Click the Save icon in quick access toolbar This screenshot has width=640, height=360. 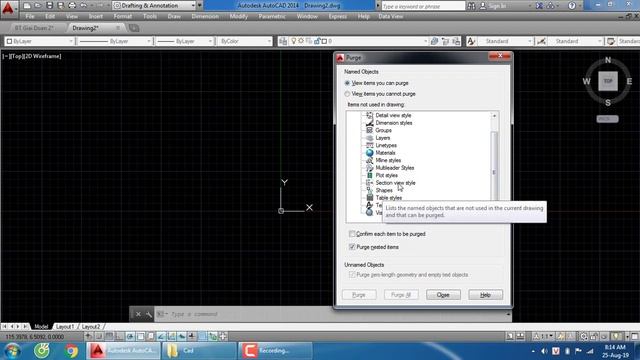(x=49, y=6)
